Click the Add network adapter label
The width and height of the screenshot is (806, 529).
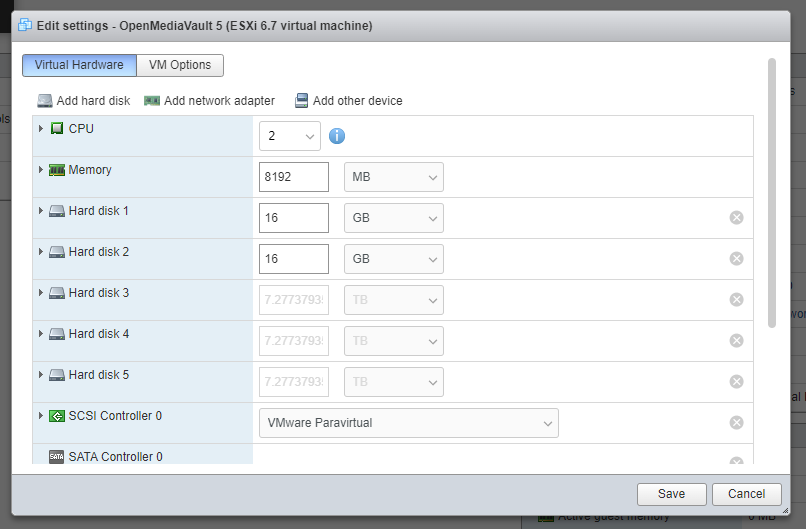[219, 101]
